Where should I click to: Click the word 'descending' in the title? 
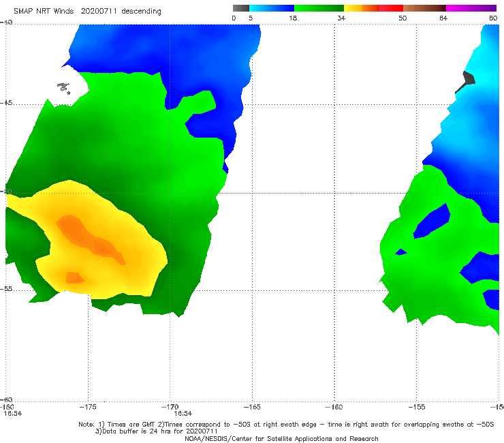[x=142, y=12]
